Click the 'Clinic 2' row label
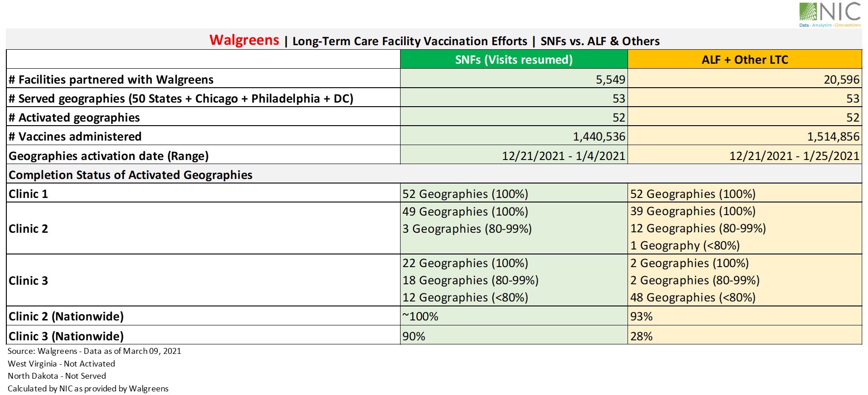868x395 pixels. 28,229
